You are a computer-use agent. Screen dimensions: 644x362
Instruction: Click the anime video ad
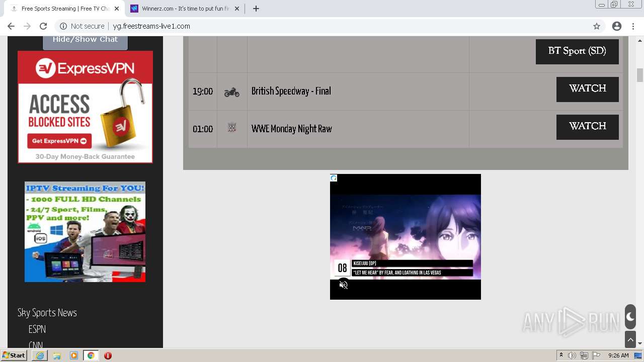click(406, 237)
